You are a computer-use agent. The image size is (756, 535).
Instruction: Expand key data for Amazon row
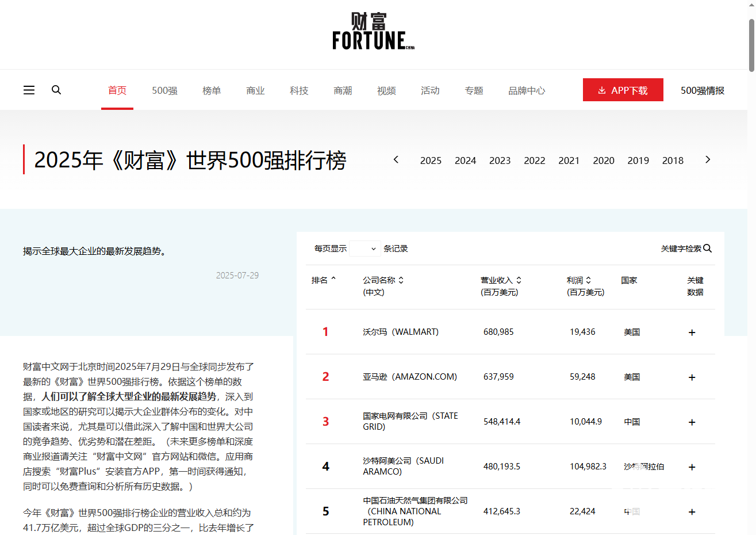[x=692, y=377]
